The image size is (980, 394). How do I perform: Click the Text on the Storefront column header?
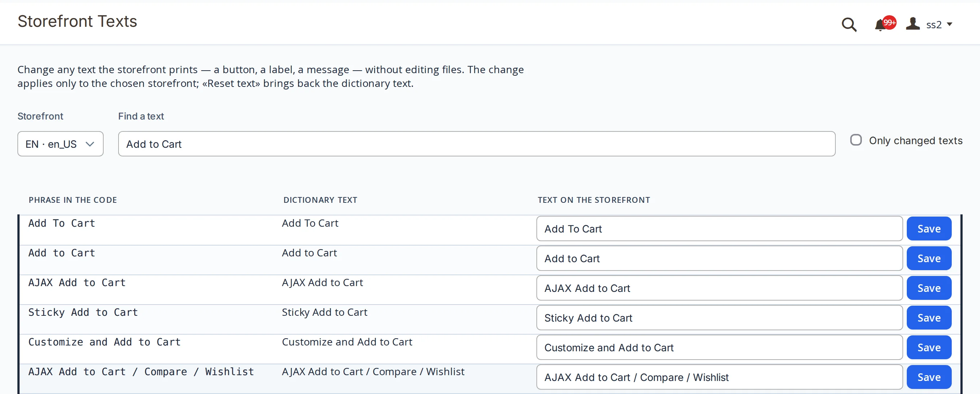click(x=594, y=200)
